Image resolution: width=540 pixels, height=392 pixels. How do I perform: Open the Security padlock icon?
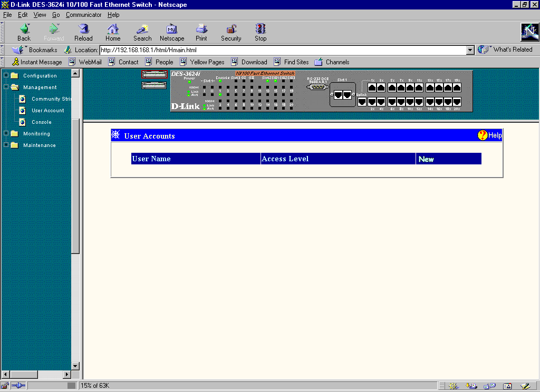(231, 29)
